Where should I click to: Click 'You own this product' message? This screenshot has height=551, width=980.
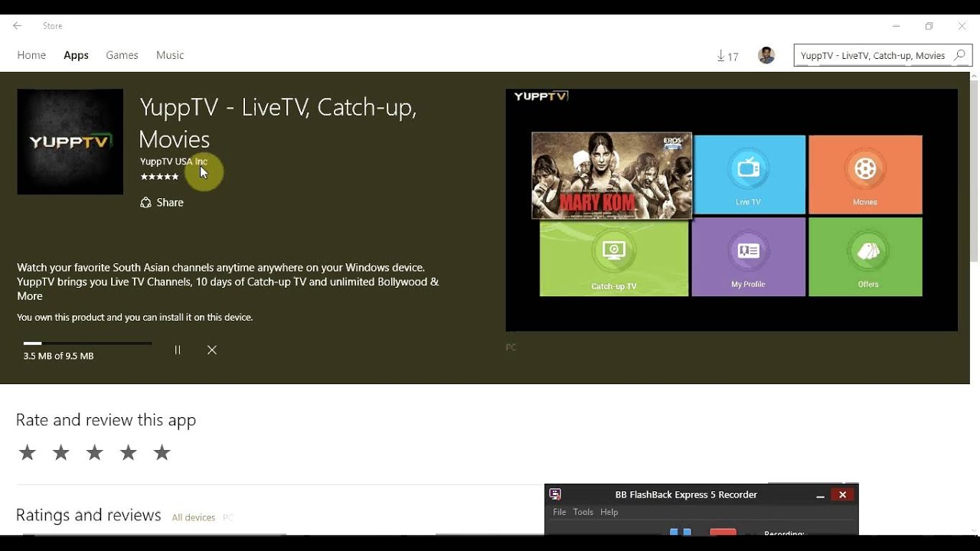135,318
